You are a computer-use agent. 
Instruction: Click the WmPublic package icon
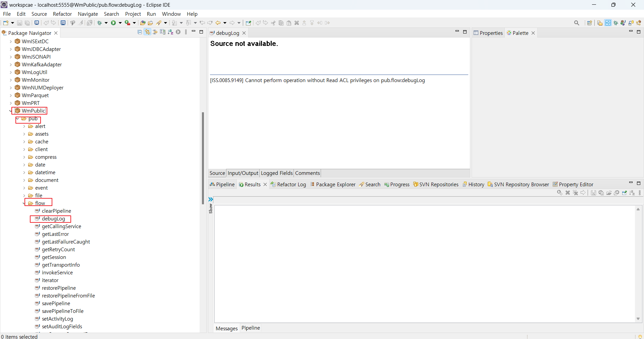(17, 111)
